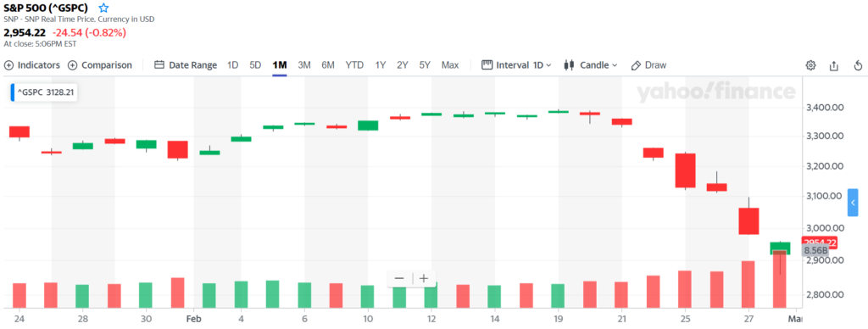Click the 25 date axis label
The width and height of the screenshot is (868, 329).
[685, 319]
